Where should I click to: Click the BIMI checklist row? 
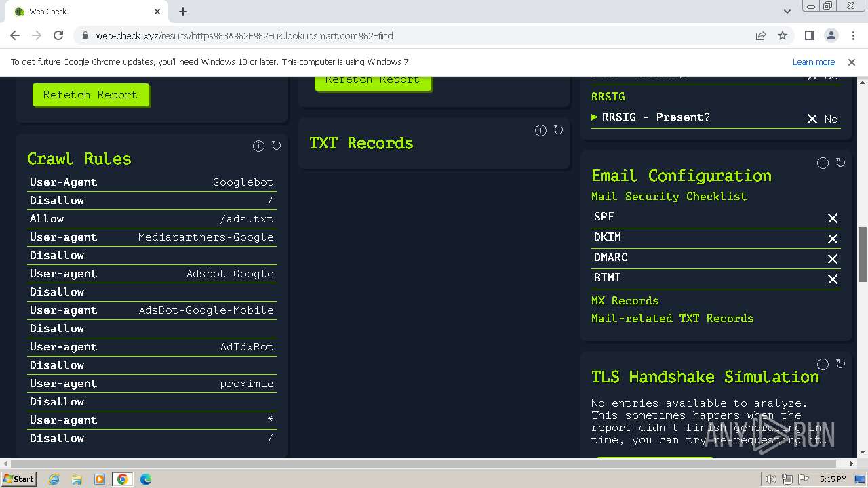click(x=715, y=279)
